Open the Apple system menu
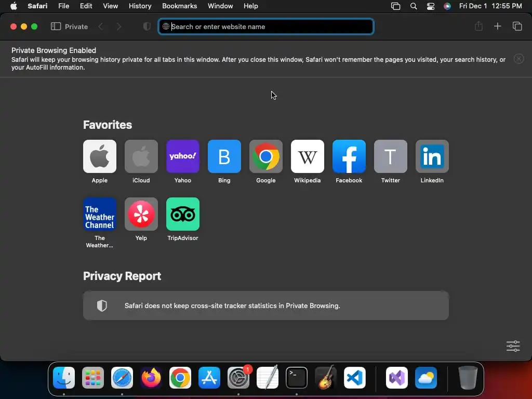This screenshot has width=532, height=399. 14,6
